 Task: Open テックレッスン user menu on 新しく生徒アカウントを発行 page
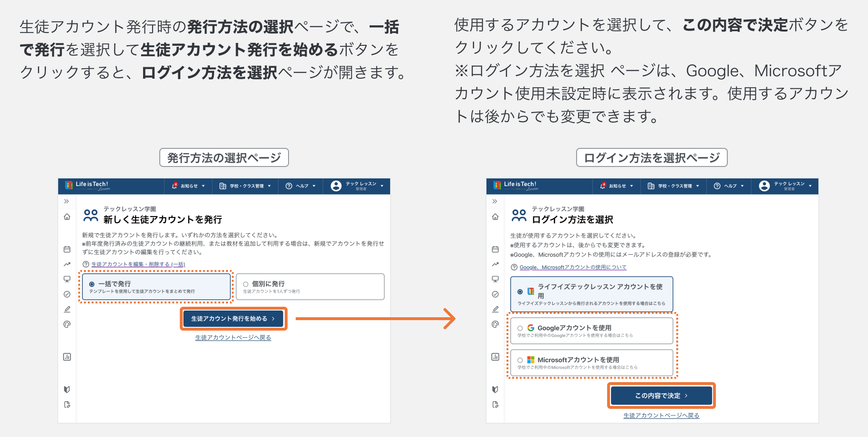click(x=357, y=186)
